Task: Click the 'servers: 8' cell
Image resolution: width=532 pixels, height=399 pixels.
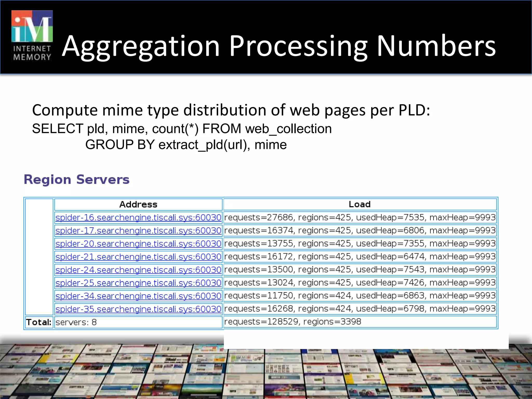Action: coord(138,322)
